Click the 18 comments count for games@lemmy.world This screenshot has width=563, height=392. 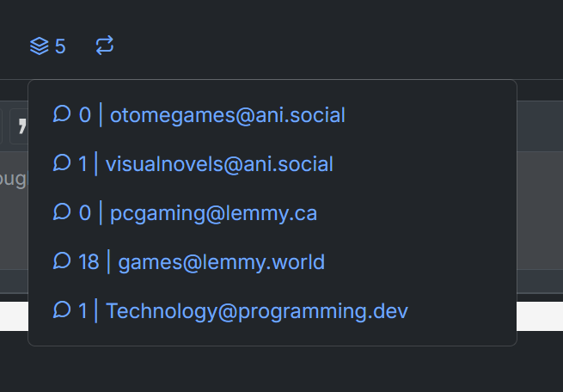pos(89,261)
